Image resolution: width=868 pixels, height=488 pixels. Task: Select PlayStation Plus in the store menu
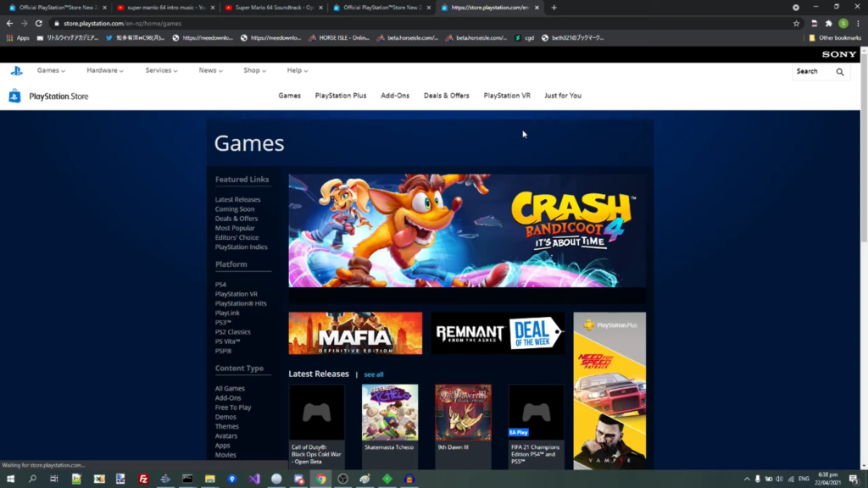[341, 96]
